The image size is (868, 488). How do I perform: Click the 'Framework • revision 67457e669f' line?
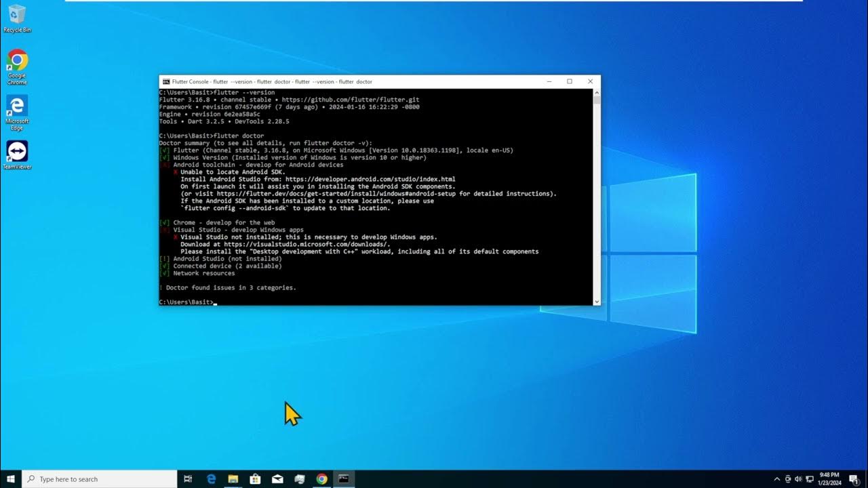[289, 107]
